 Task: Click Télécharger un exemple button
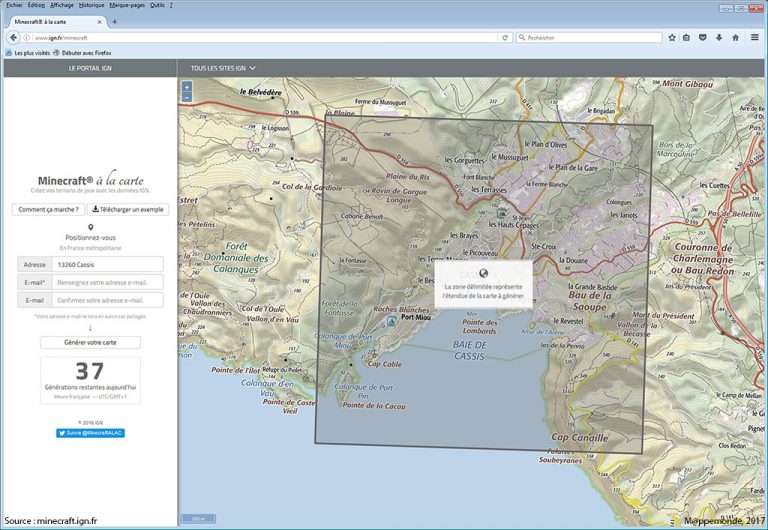(128, 209)
